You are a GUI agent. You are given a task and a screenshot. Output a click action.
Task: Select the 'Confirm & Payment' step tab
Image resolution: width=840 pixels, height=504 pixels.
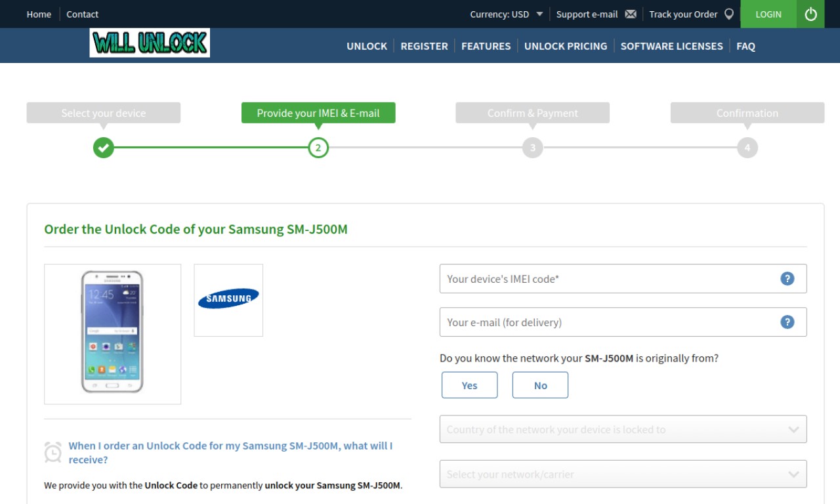(532, 113)
